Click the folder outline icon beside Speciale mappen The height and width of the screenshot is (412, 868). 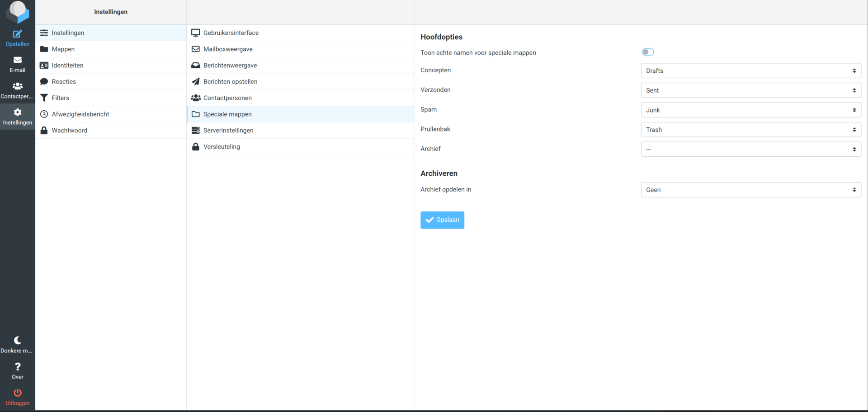(196, 114)
